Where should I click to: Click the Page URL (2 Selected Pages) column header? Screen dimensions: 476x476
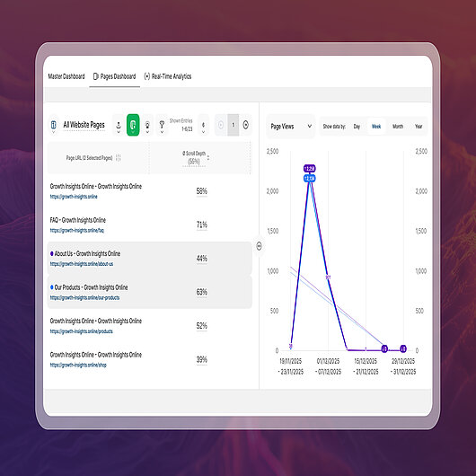89,158
